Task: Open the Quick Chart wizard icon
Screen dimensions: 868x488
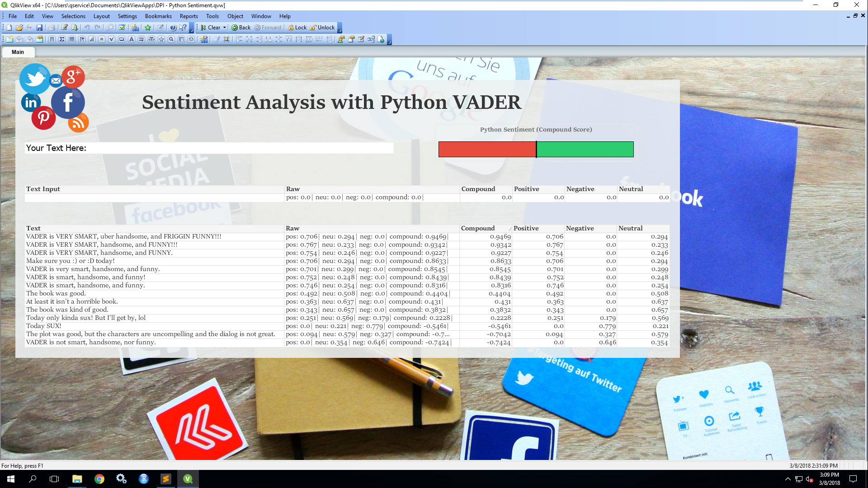Action: [x=135, y=28]
